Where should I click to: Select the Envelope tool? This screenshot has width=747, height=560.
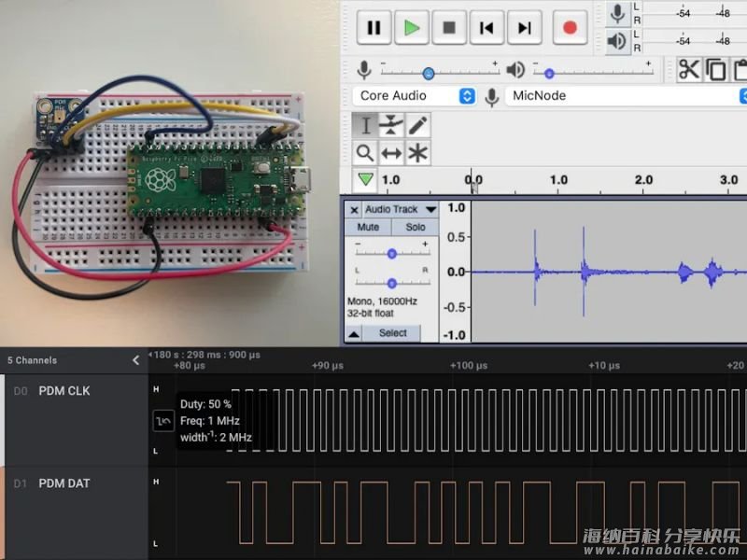[x=391, y=125]
